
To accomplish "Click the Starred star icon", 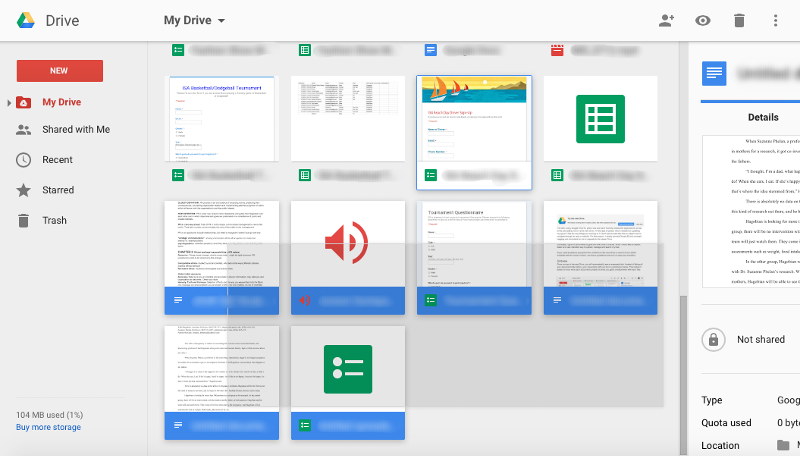I will pos(23,190).
